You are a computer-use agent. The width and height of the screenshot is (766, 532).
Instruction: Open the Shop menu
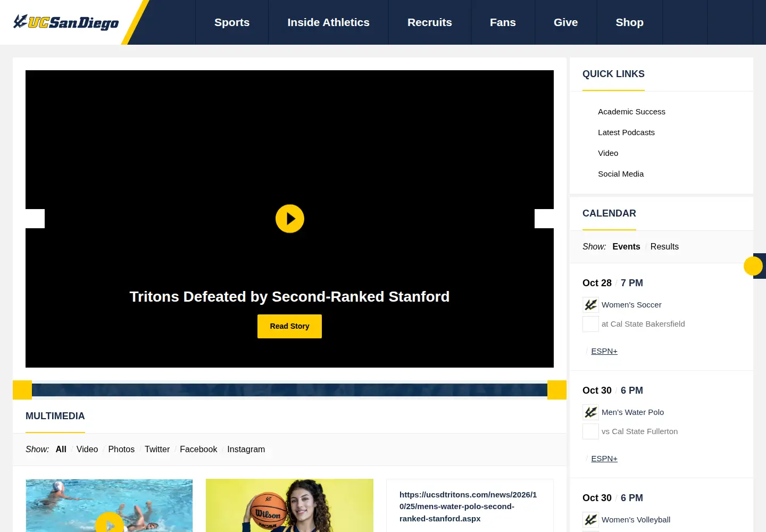click(x=629, y=22)
